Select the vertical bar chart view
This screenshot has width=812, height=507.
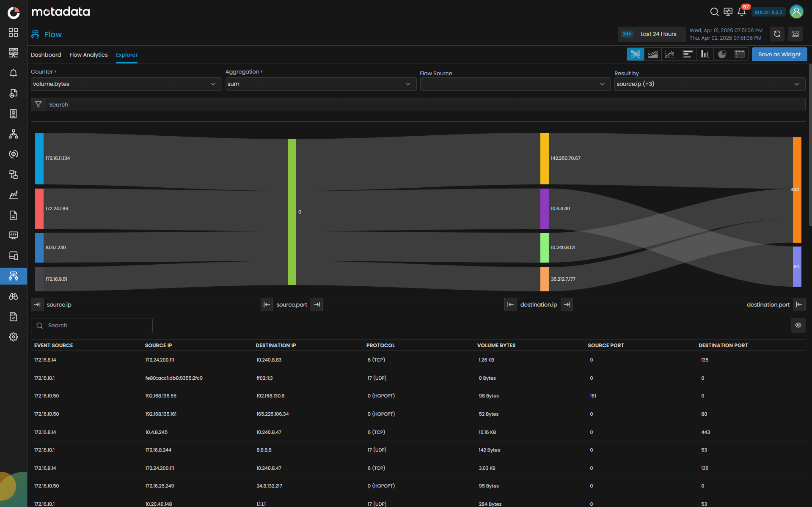coord(705,54)
